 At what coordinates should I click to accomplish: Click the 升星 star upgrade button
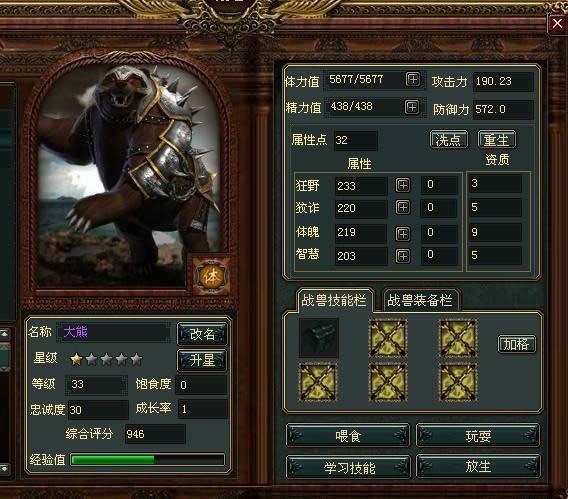pyautogui.click(x=202, y=360)
